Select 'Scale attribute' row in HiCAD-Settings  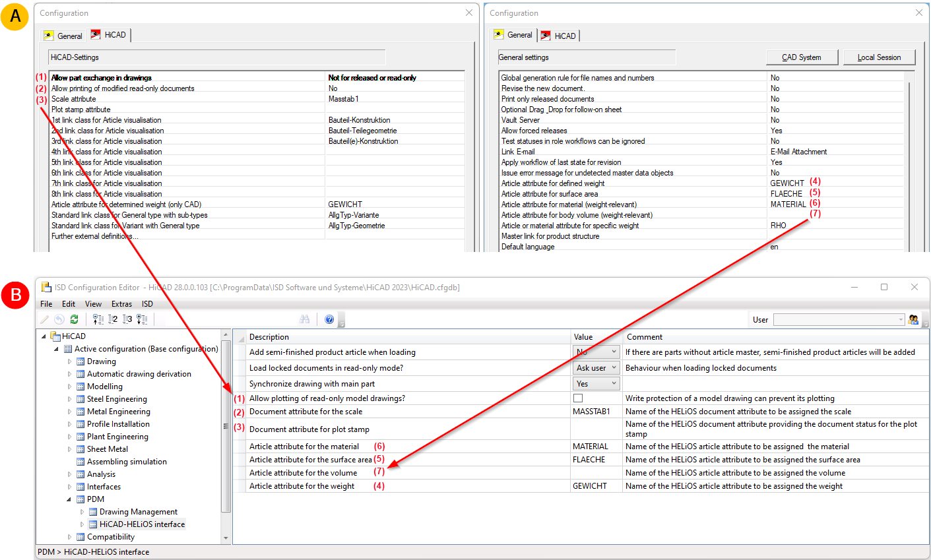[x=257, y=99]
